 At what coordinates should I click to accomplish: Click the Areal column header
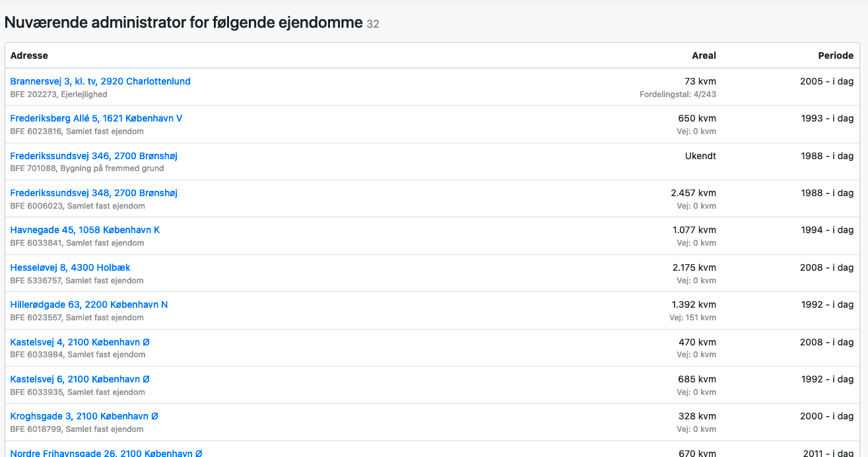pos(704,55)
